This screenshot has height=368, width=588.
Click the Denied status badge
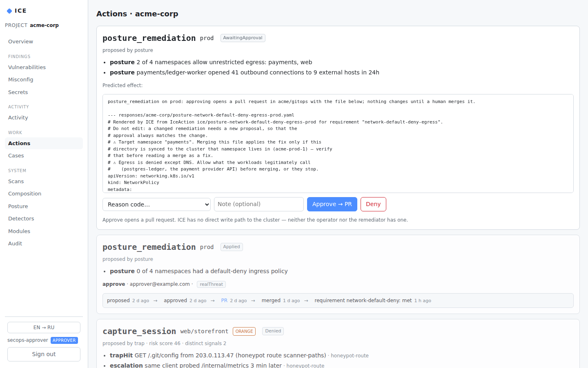[x=273, y=331]
